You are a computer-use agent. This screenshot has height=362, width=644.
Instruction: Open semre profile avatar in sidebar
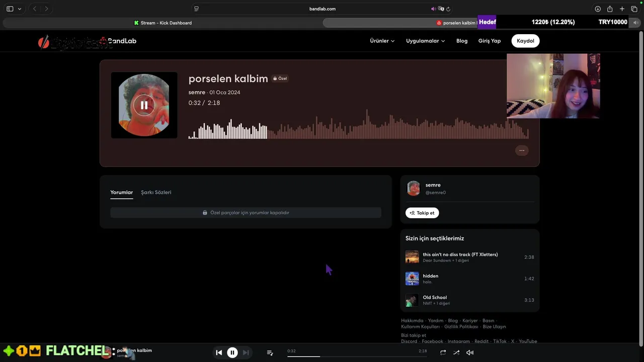point(413,189)
